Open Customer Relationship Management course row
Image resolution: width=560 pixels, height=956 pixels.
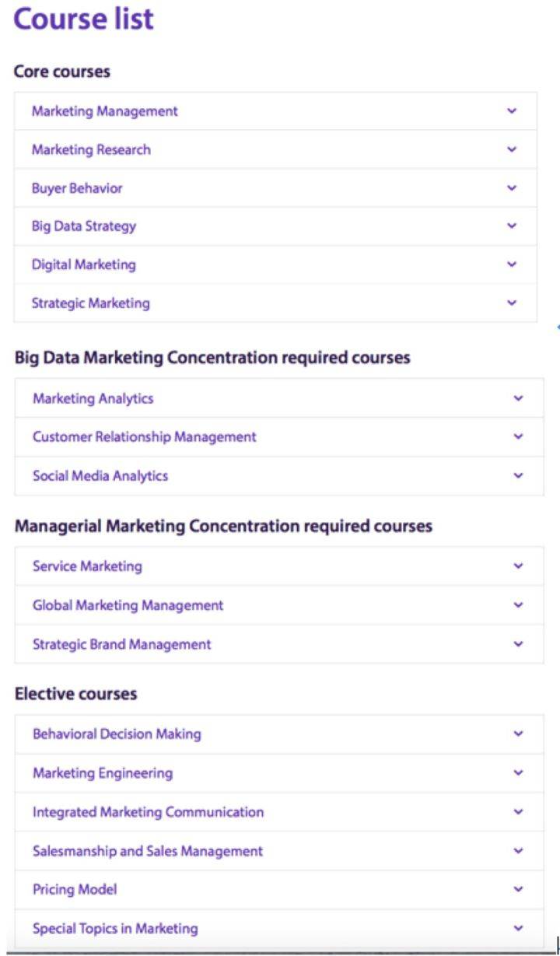(x=145, y=437)
